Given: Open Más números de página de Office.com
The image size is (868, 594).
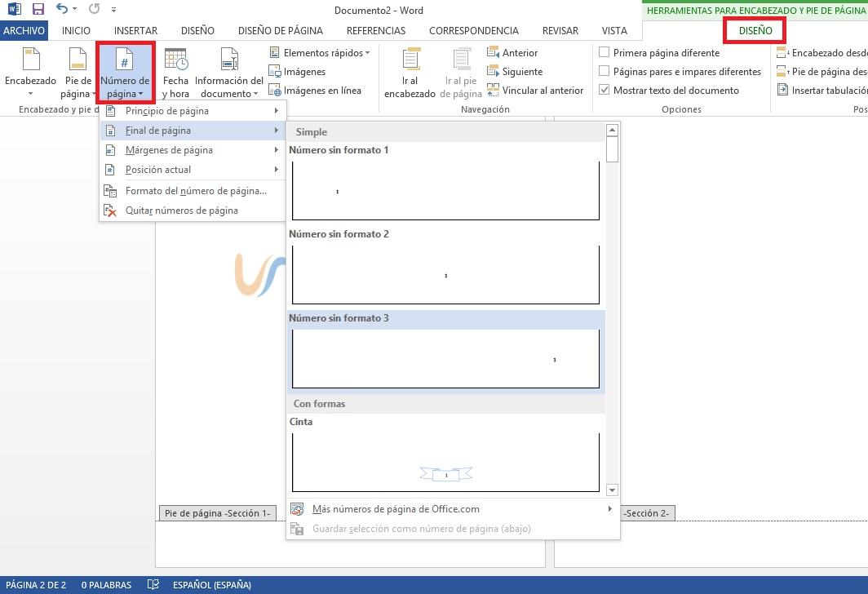Looking at the screenshot, I should [396, 509].
